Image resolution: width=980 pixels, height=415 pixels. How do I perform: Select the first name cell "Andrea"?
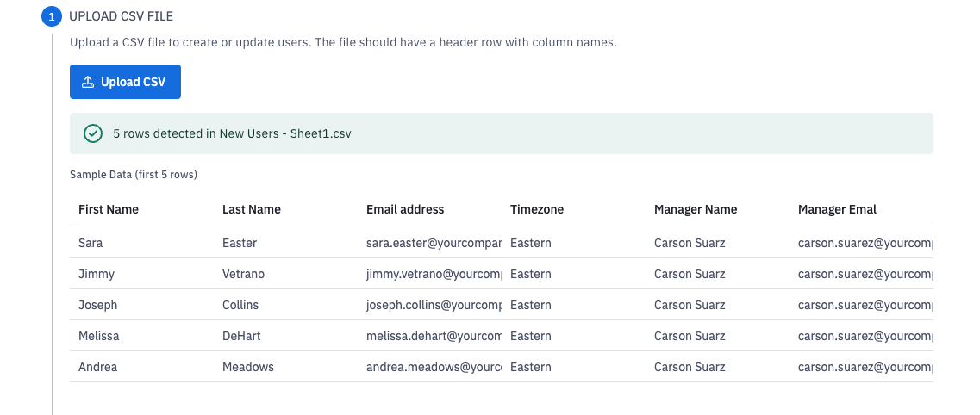click(x=98, y=367)
